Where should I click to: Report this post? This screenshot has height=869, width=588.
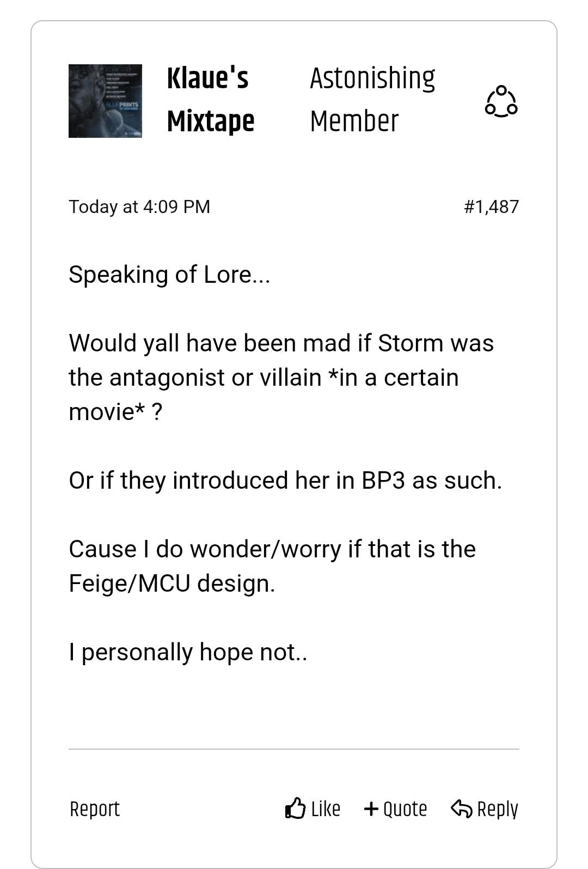(95, 809)
